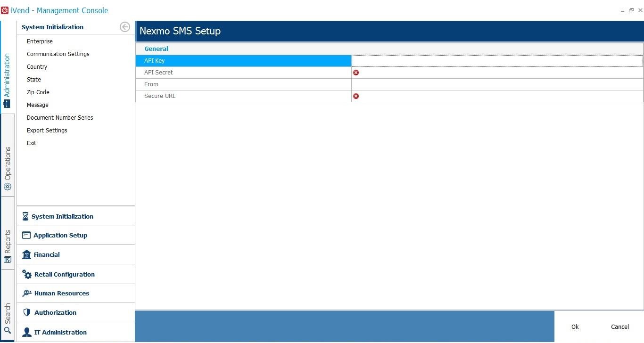The image size is (644, 343).
Task: Click the Human Resources people icon
Action: coord(26,293)
